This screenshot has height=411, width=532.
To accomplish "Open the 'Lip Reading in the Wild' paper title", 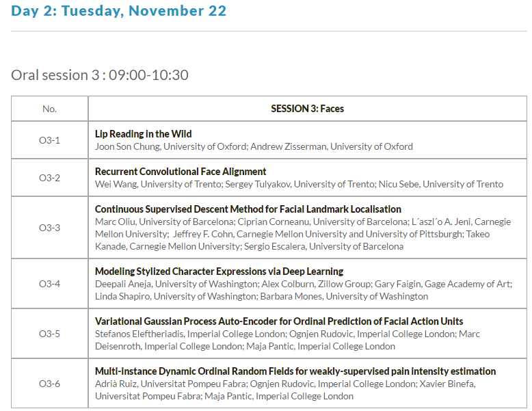I will point(143,134).
